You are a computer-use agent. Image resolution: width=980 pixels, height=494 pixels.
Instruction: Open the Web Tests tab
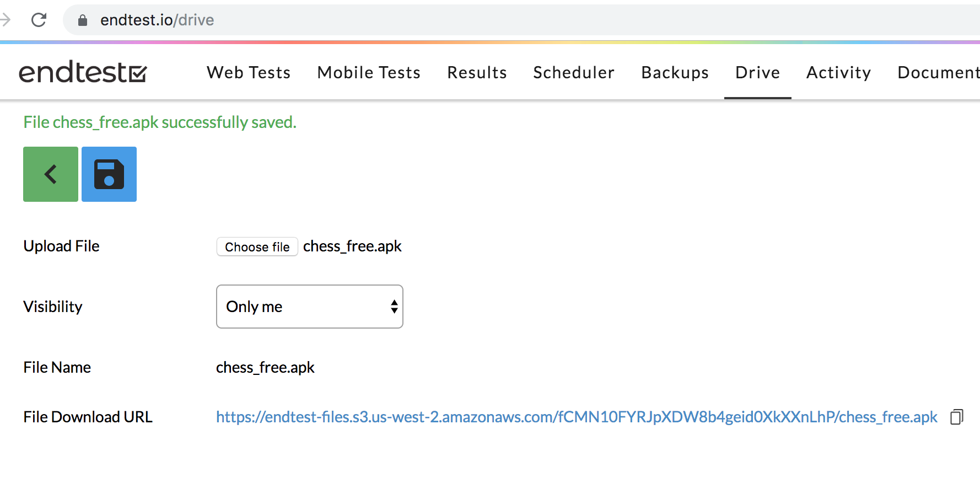click(x=249, y=72)
